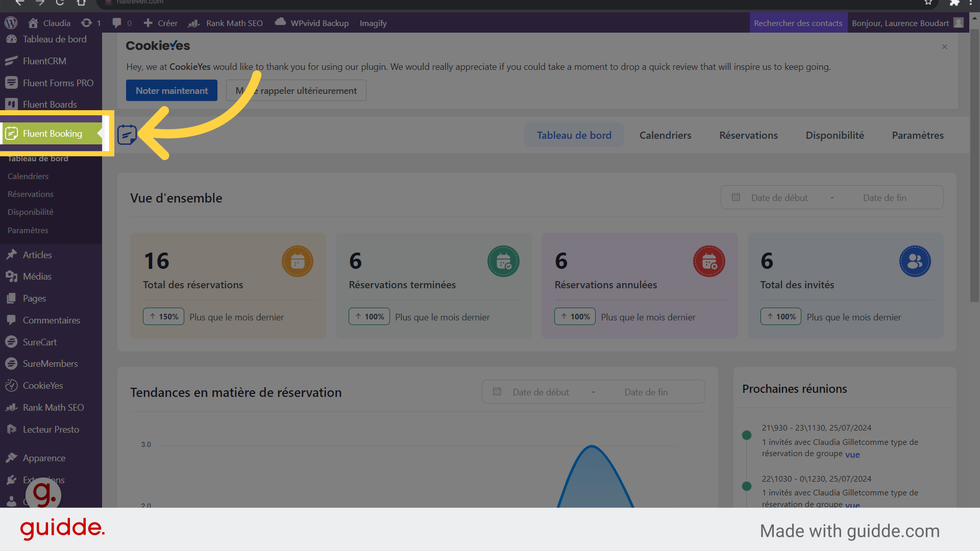Switch to the Paramètres tab
The height and width of the screenshot is (551, 980).
(918, 135)
